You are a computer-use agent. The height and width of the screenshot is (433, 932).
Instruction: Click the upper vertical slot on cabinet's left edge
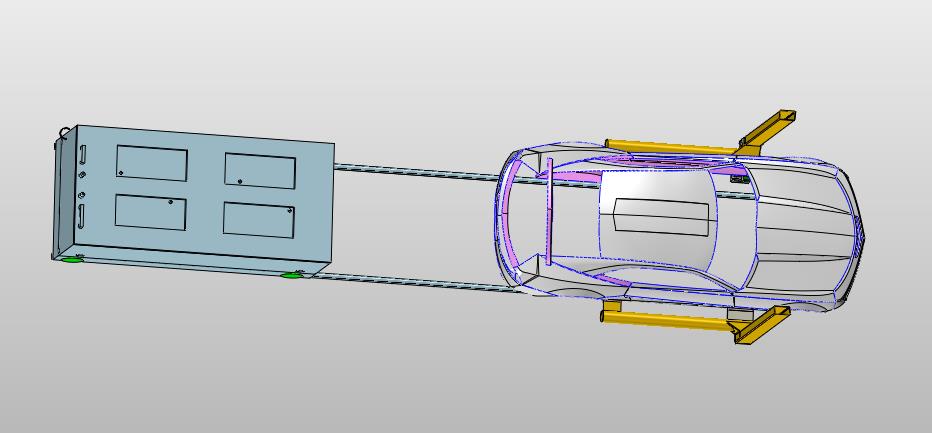click(83, 156)
